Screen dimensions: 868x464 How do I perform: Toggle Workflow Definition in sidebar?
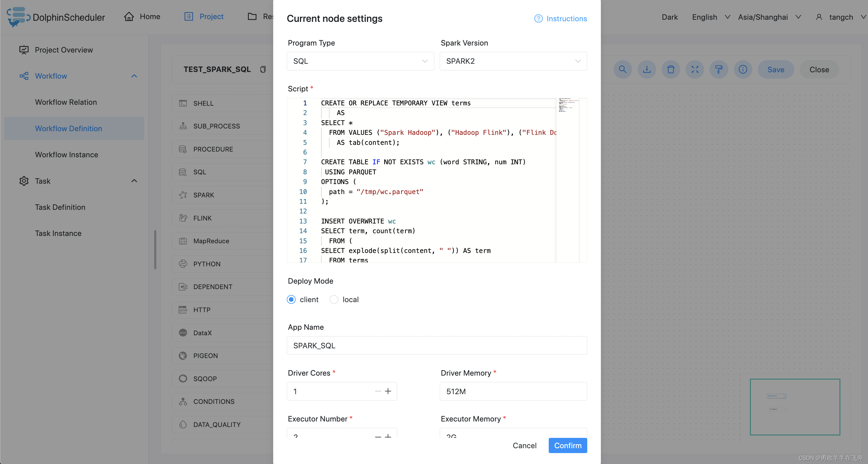click(68, 128)
